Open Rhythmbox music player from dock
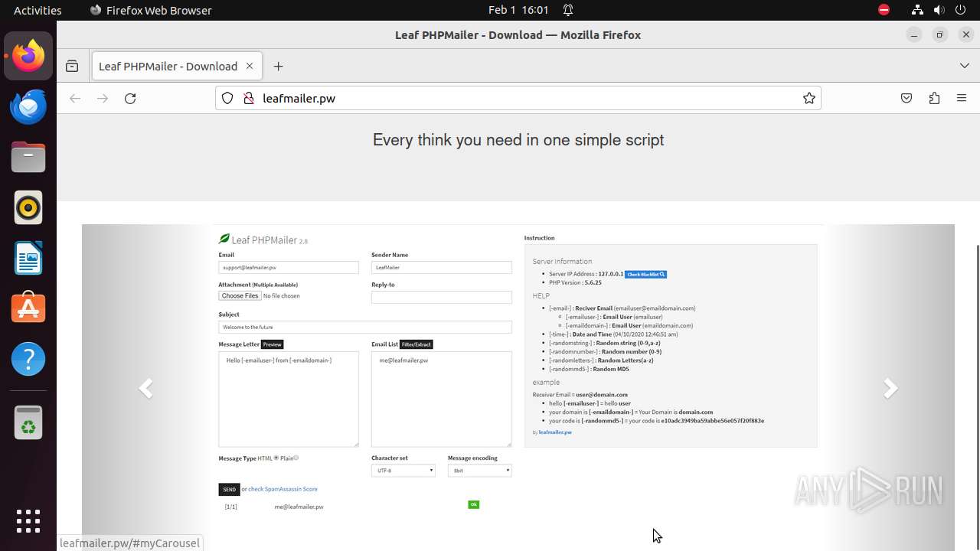Screen dimensions: 980x551 pyautogui.click(x=28, y=207)
